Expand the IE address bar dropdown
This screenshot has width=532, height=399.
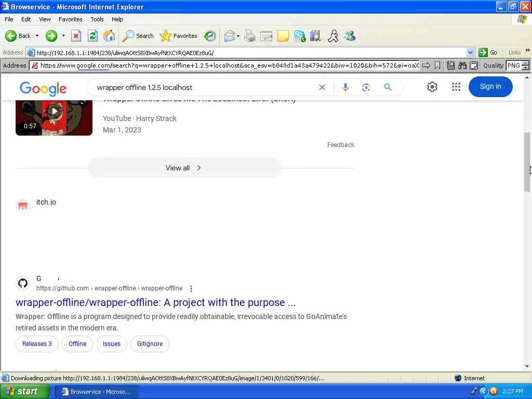470,52
